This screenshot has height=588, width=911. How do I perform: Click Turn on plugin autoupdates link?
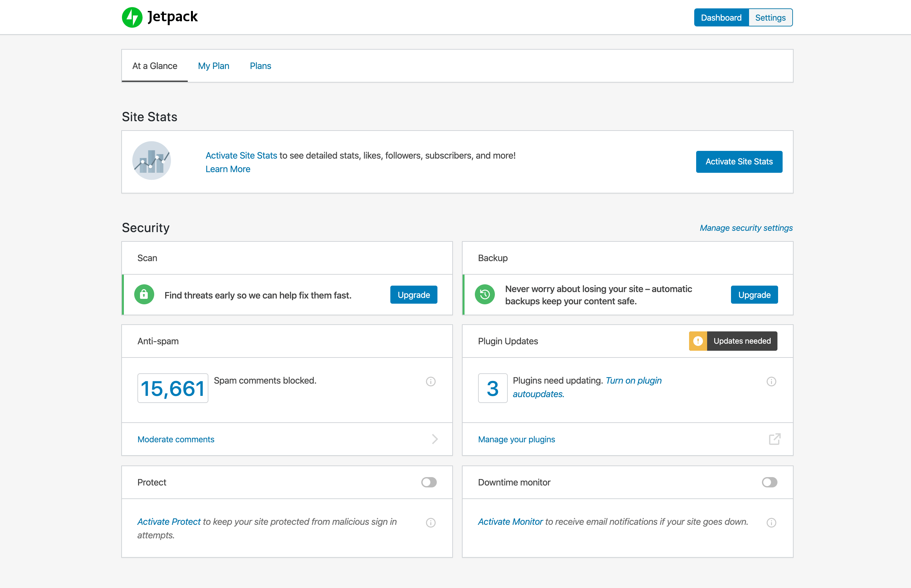pyautogui.click(x=633, y=381)
